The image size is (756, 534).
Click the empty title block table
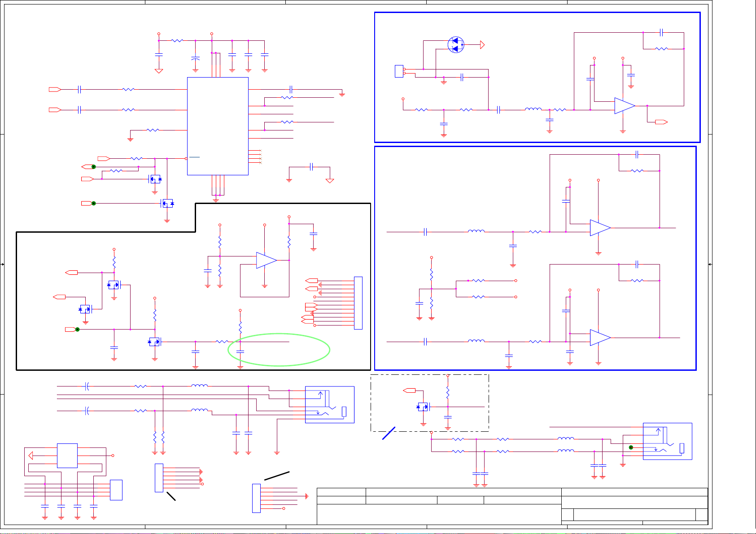pyautogui.click(x=512, y=506)
